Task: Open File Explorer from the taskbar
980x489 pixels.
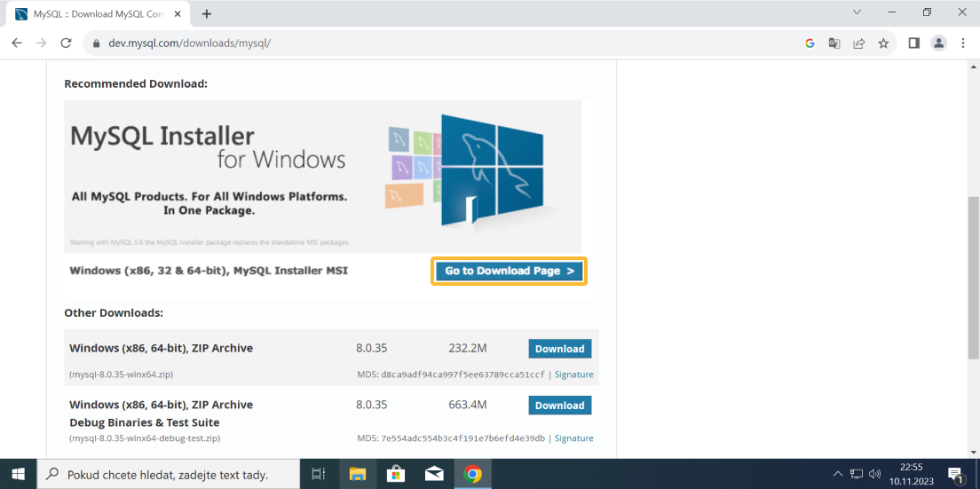Action: 357,474
